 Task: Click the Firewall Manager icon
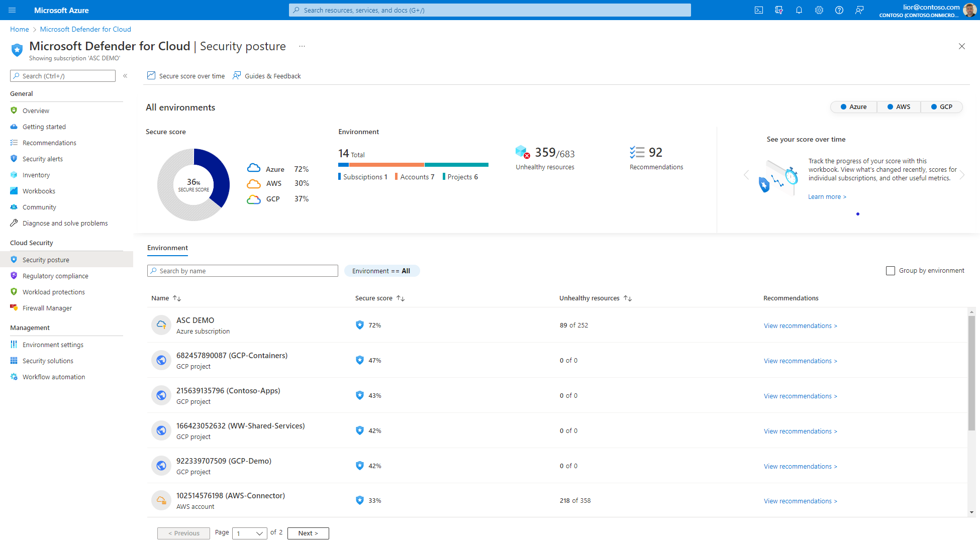coord(14,308)
